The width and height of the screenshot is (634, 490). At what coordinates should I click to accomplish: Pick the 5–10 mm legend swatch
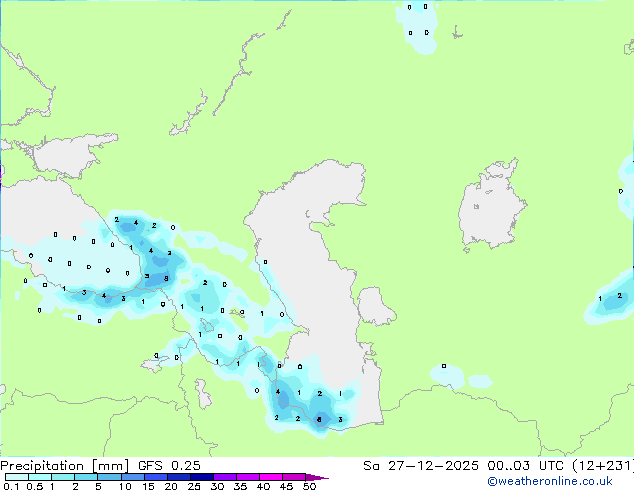click(109, 477)
